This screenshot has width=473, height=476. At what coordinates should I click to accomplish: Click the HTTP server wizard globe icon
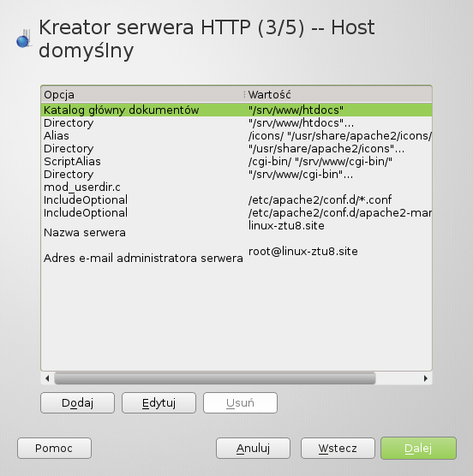click(24, 39)
